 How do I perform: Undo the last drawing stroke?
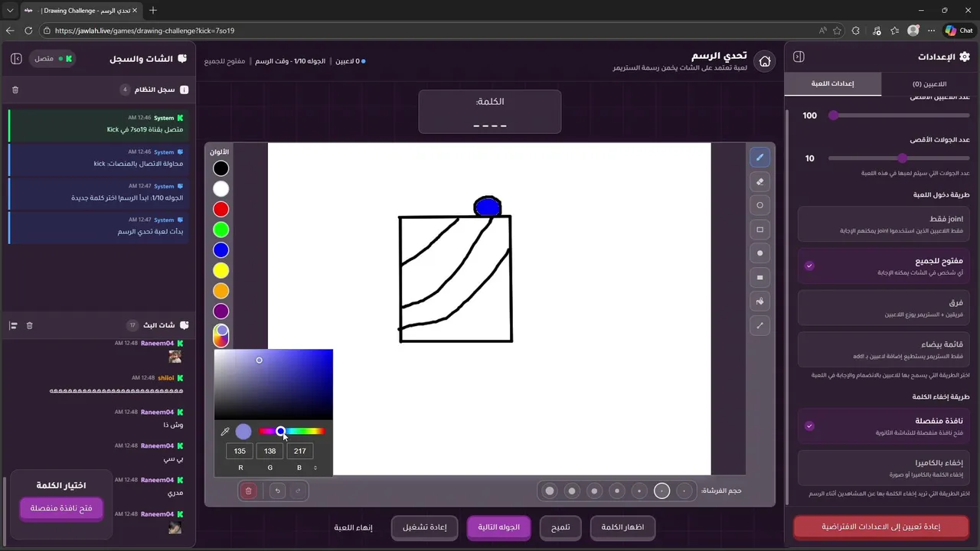click(x=277, y=491)
